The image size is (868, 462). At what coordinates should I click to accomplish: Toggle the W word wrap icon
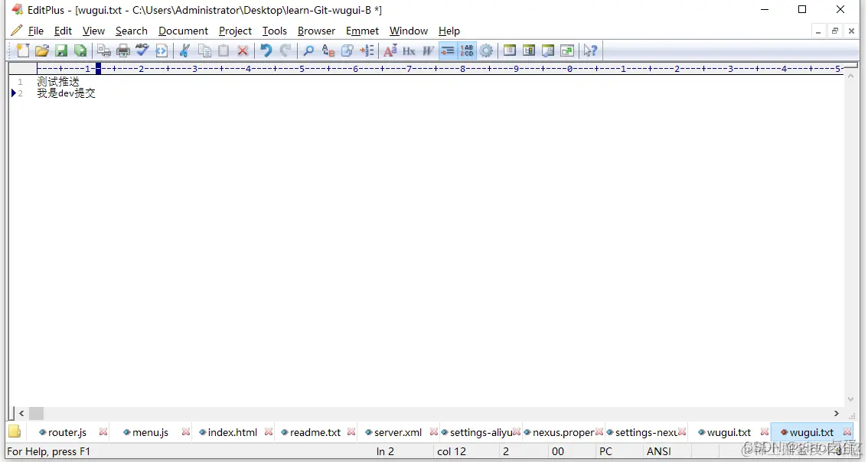tap(428, 51)
